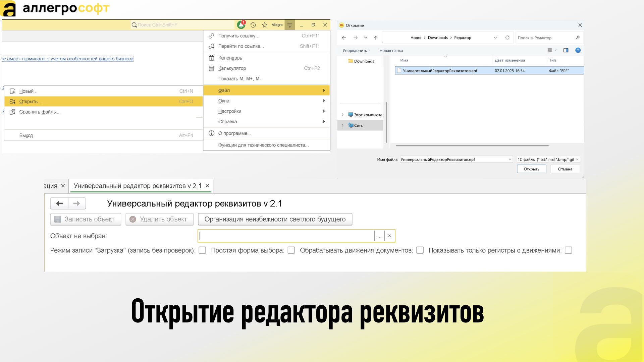Open the Настройки submenu
Viewport: 644px width, 362px height.
[267, 111]
